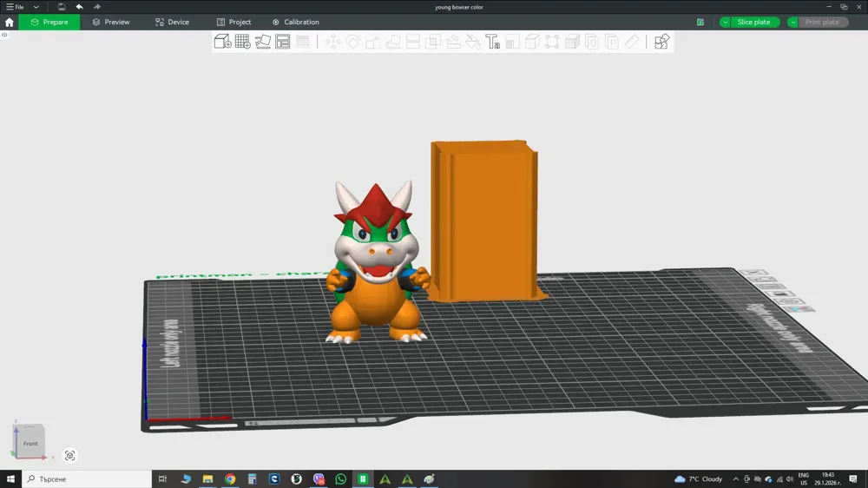The height and width of the screenshot is (488, 868).
Task: Toggle the sidebar collapse eye icon
Action: (4, 35)
